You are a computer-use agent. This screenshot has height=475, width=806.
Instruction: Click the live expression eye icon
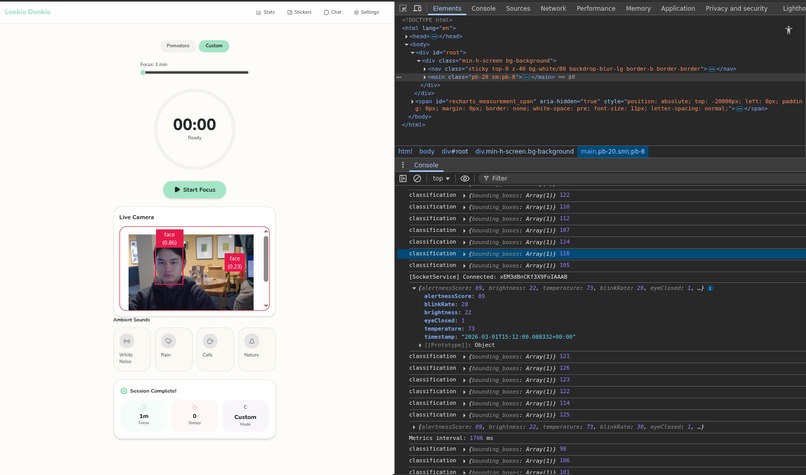coord(465,178)
